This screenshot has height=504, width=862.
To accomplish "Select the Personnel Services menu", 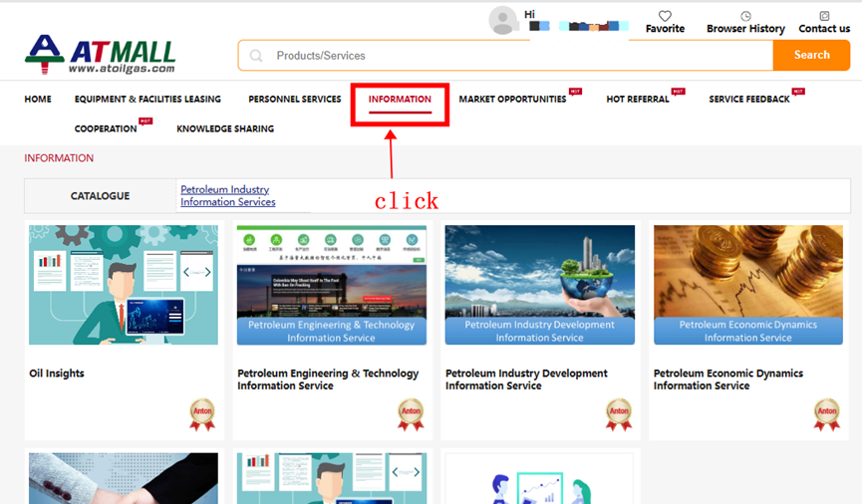I will coord(295,100).
